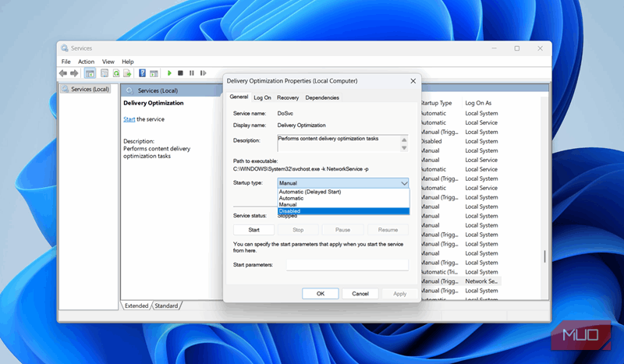Switch to the Recovery tab

tap(287, 97)
